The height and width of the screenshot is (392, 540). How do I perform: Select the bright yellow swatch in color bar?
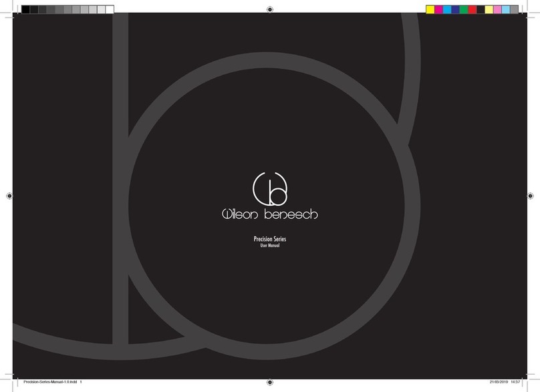[x=430, y=9]
